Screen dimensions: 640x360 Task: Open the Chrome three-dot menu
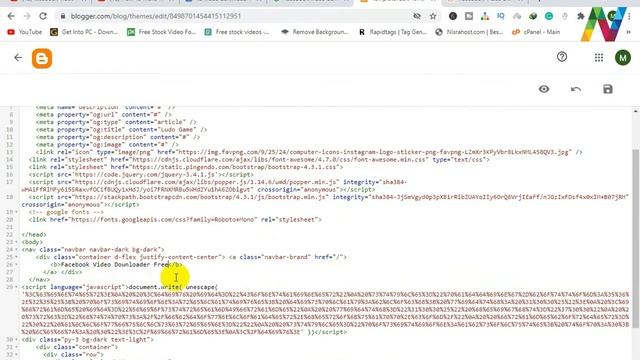629,16
